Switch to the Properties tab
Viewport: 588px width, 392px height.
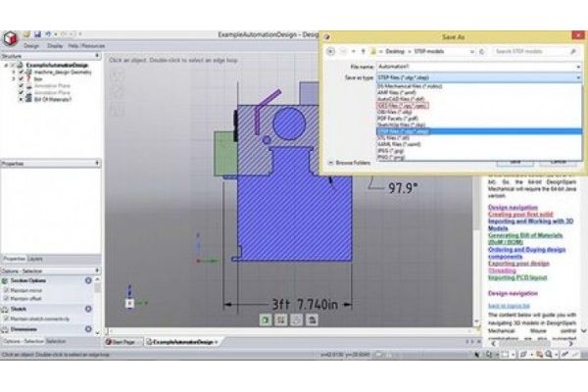(x=15, y=259)
